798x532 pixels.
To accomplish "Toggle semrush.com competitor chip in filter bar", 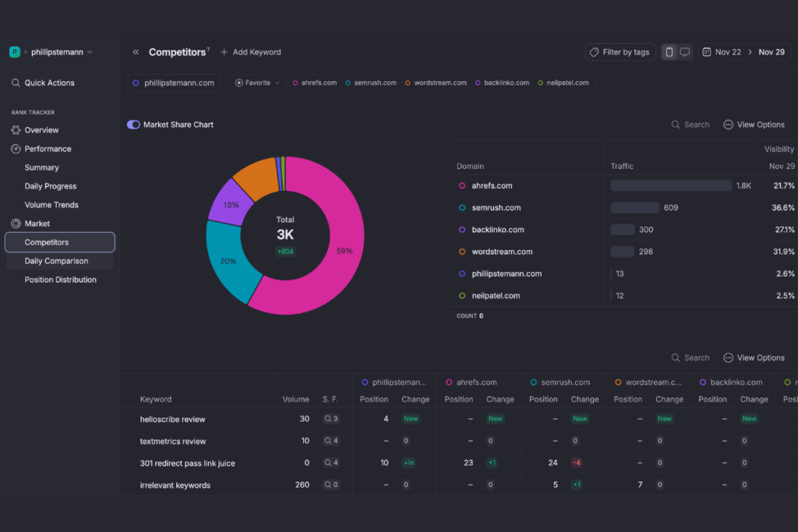I will (x=371, y=83).
